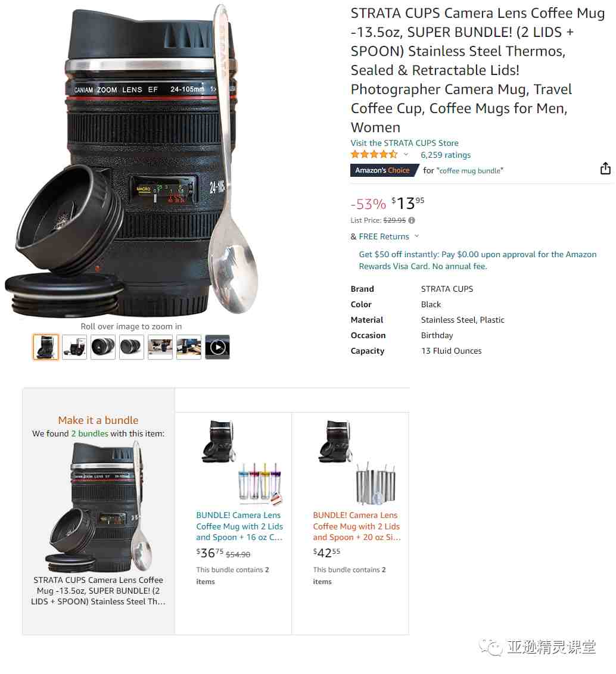616x674 pixels.
Task: Click the star rating icons
Action: click(374, 154)
